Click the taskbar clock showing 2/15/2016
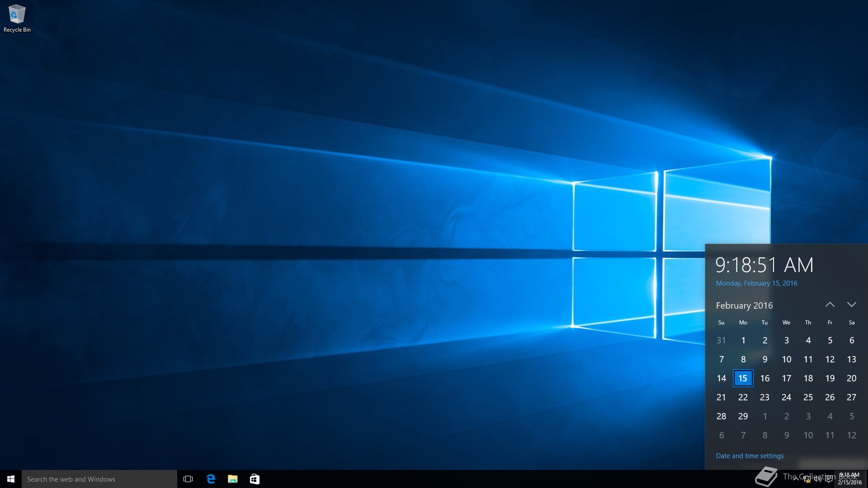Viewport: 868px width, 488px height. pyautogui.click(x=849, y=479)
